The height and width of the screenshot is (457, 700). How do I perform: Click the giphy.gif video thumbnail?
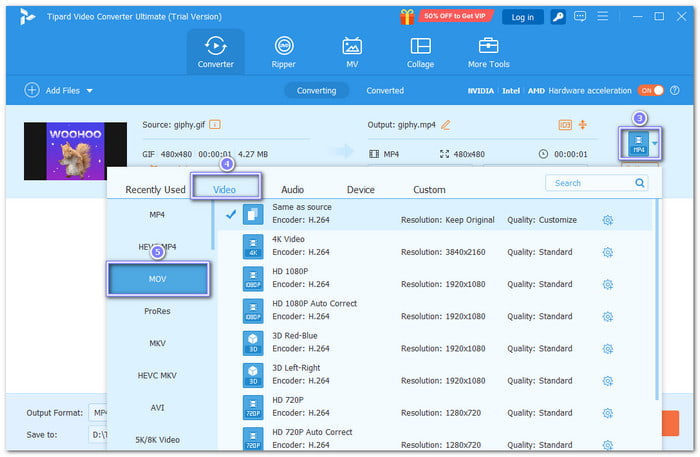pos(75,151)
